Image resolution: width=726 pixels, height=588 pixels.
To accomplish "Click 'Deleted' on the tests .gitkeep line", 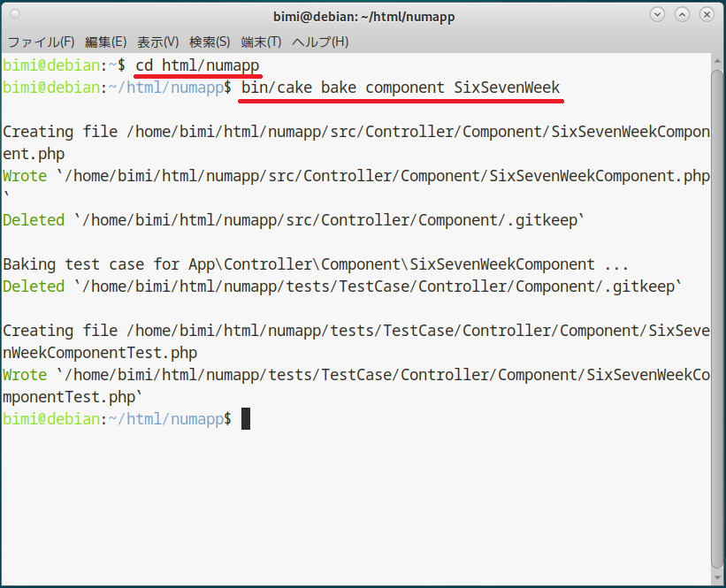I will click(34, 286).
